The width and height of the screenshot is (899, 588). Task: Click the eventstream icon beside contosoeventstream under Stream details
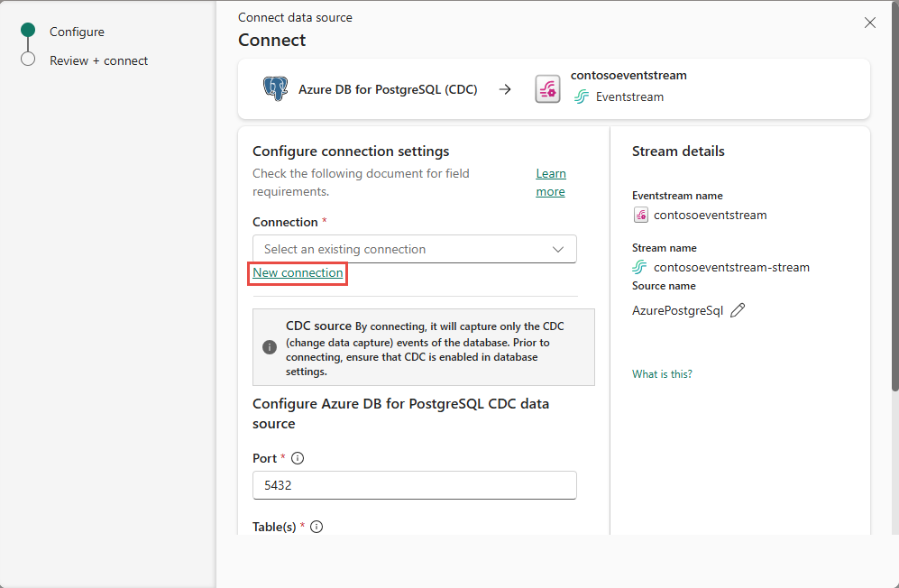[641, 215]
